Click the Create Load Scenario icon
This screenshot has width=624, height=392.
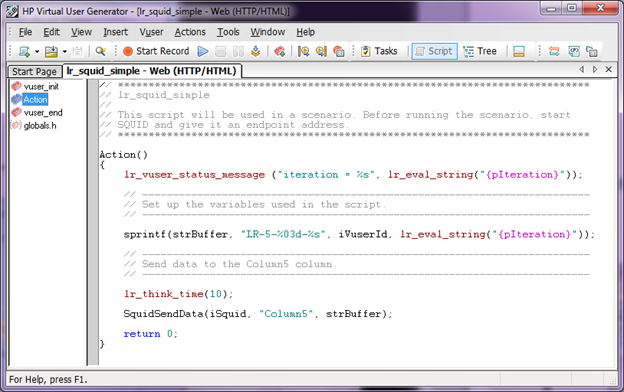tap(280, 51)
